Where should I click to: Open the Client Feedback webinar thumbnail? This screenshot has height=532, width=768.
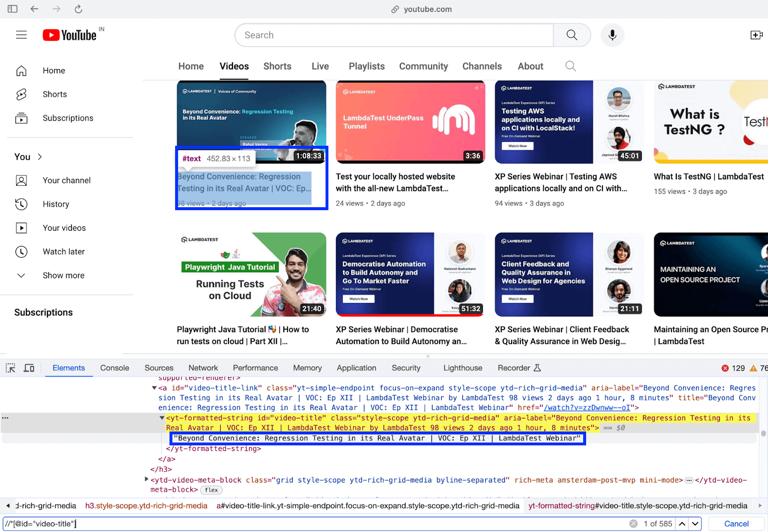569,274
